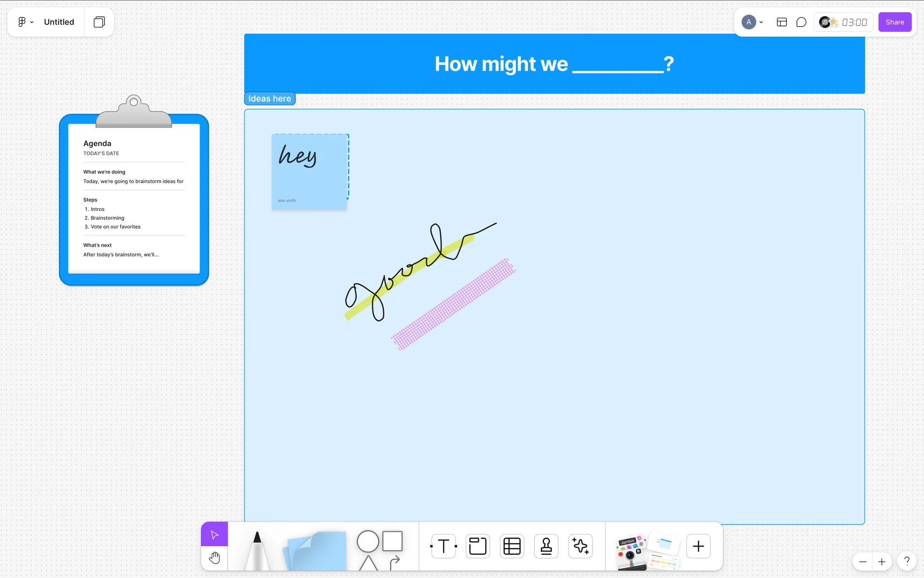Toggle the pages panel icon
The image size is (924, 578).
pos(99,22)
